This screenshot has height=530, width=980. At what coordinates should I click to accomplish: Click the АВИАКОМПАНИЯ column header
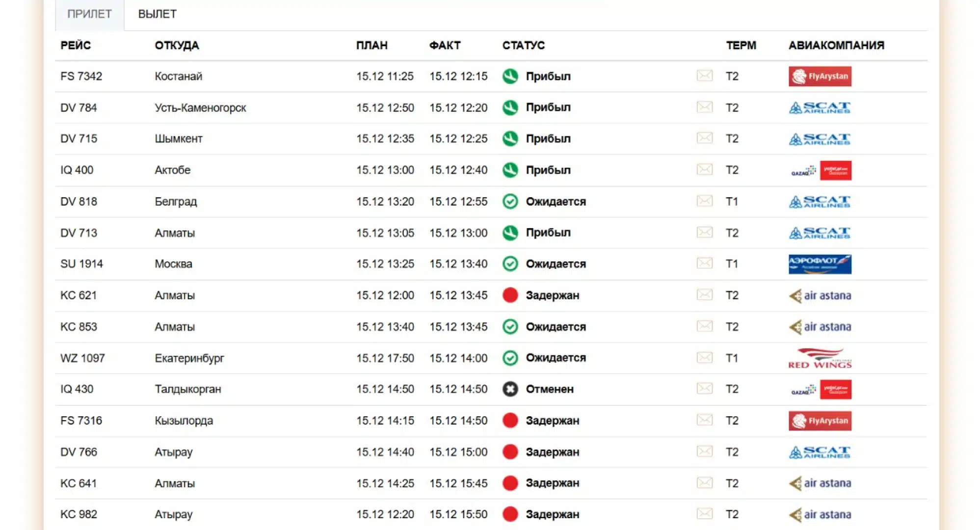[836, 45]
